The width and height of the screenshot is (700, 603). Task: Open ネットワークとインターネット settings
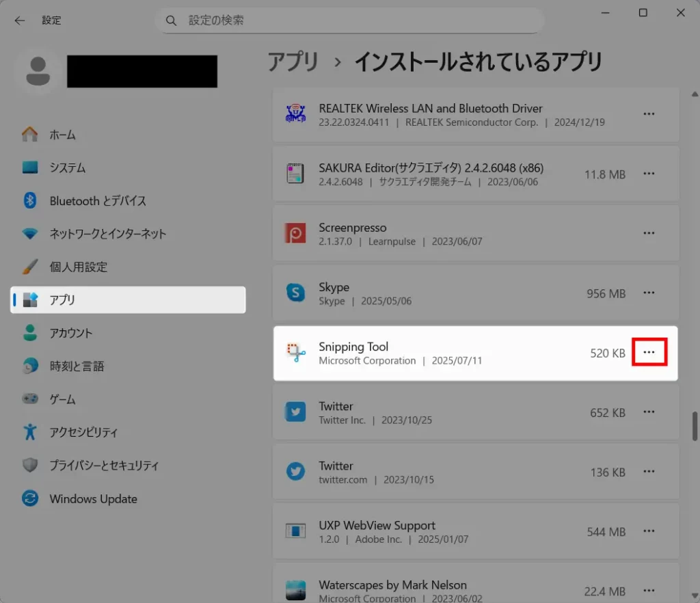coord(128,233)
